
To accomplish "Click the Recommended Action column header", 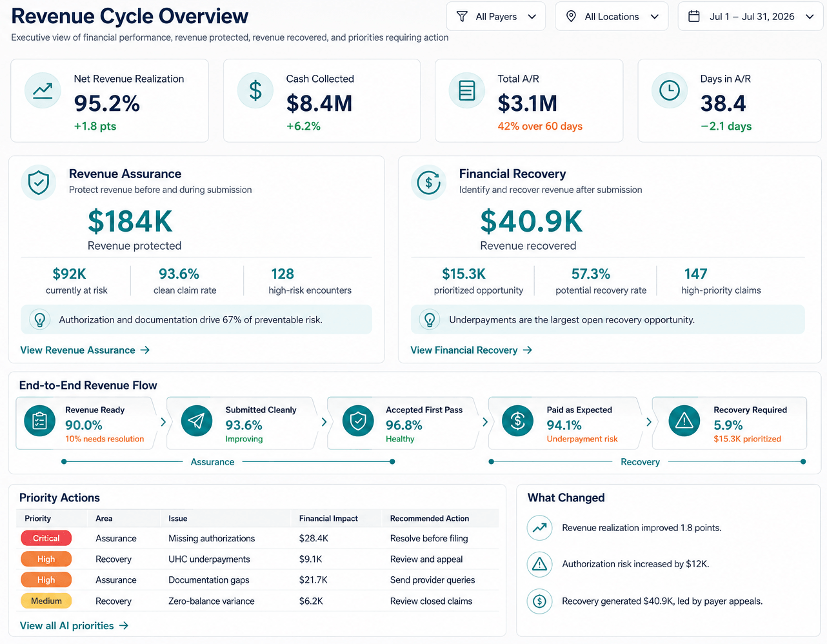I will point(430,518).
